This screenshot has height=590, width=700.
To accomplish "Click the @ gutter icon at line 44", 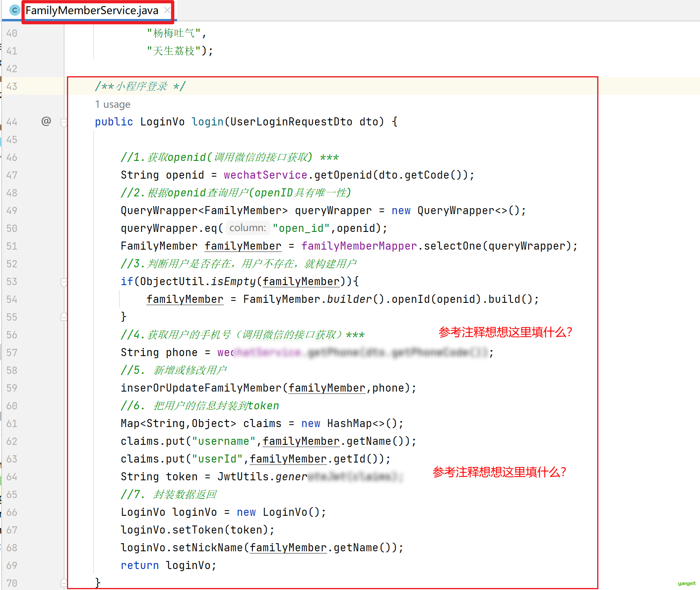I will click(46, 121).
